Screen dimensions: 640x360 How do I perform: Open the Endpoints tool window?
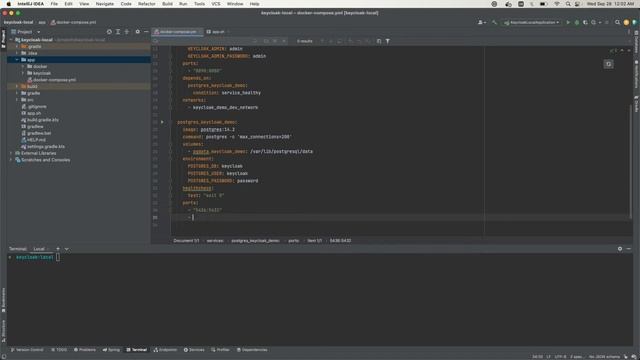[x=165, y=350]
